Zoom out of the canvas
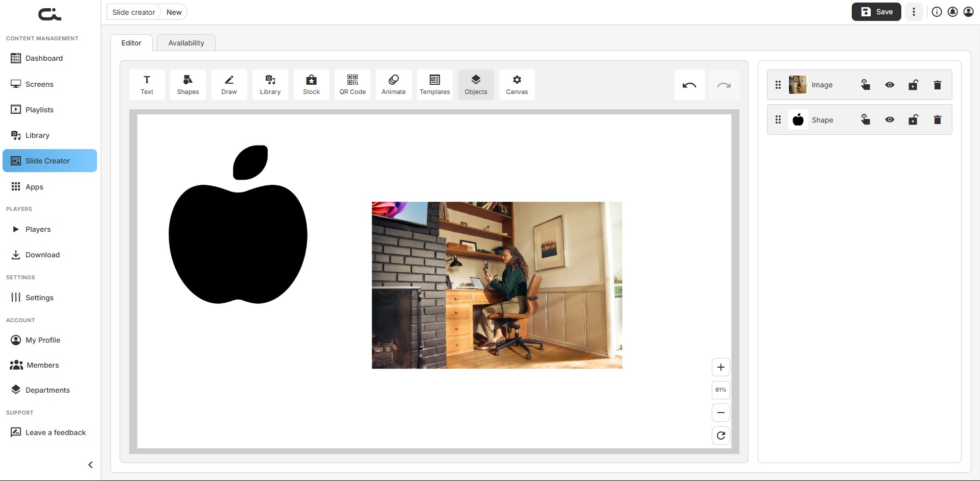 721,413
